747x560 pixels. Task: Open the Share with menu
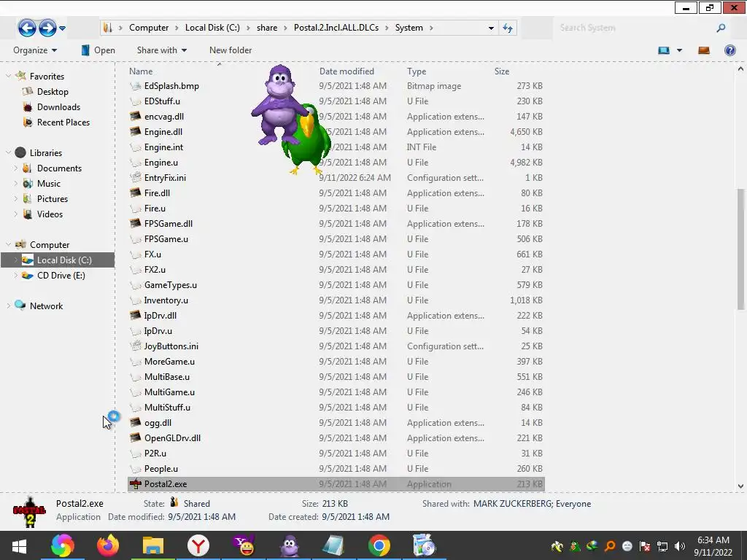[x=161, y=50]
